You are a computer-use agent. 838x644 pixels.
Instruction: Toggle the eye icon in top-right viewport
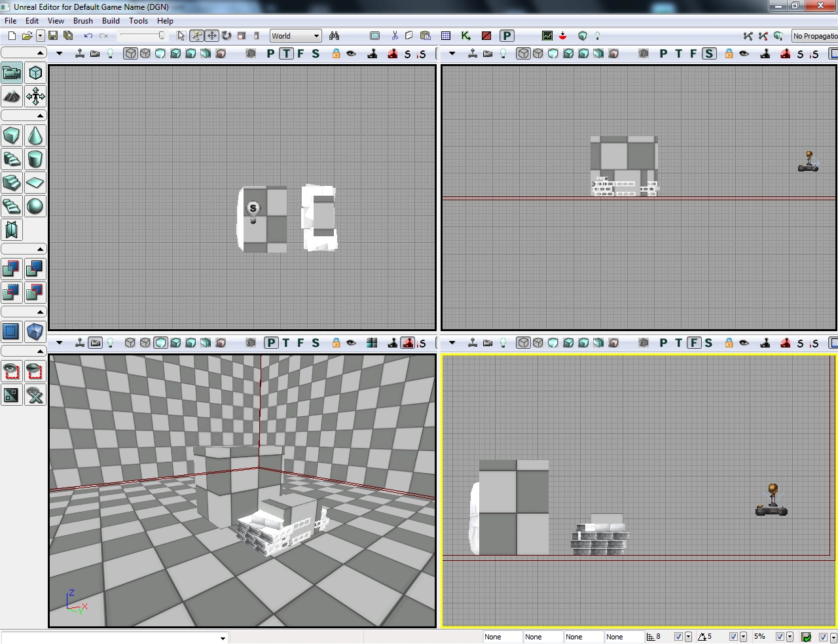[x=744, y=54]
